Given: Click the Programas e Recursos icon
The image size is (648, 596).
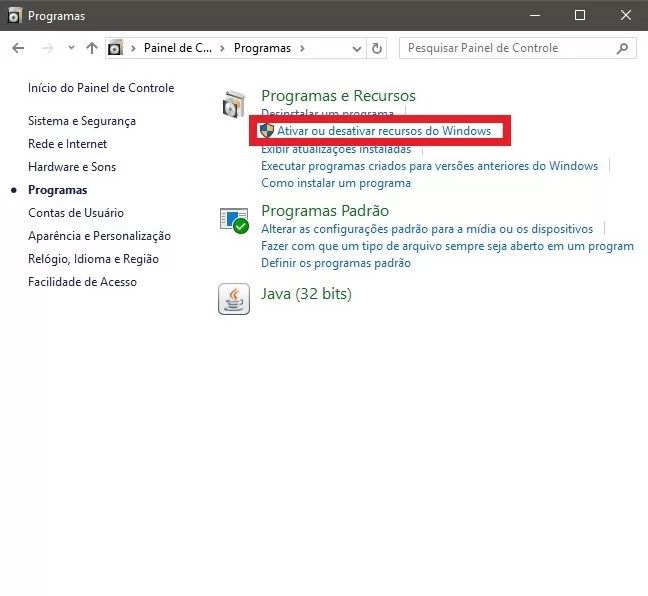Looking at the screenshot, I should pos(233,105).
